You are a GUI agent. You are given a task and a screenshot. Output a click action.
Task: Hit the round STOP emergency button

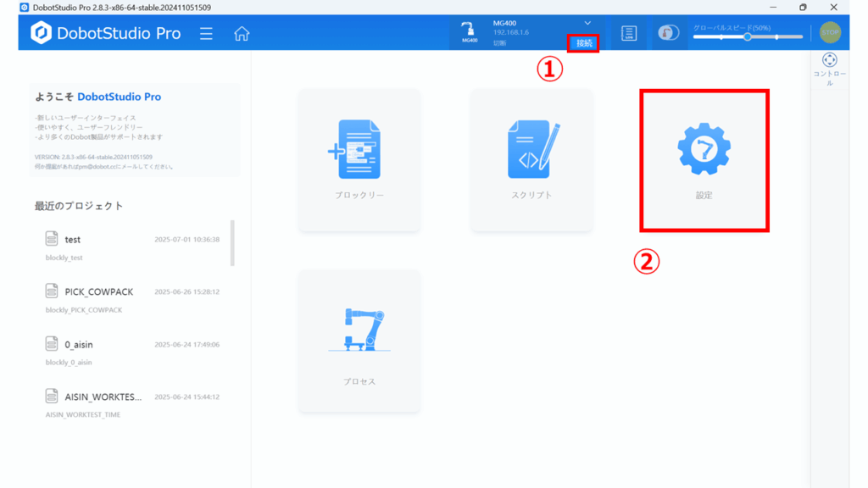[830, 33]
